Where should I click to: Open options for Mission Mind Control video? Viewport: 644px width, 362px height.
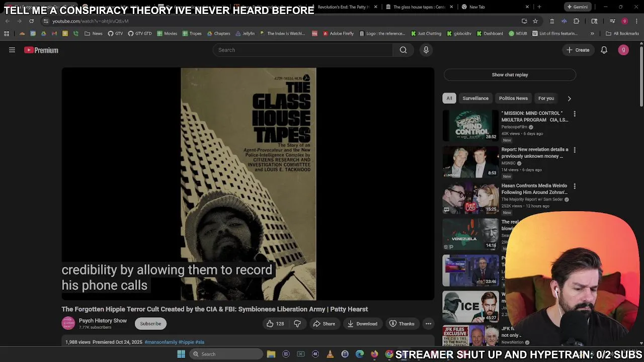click(x=574, y=114)
